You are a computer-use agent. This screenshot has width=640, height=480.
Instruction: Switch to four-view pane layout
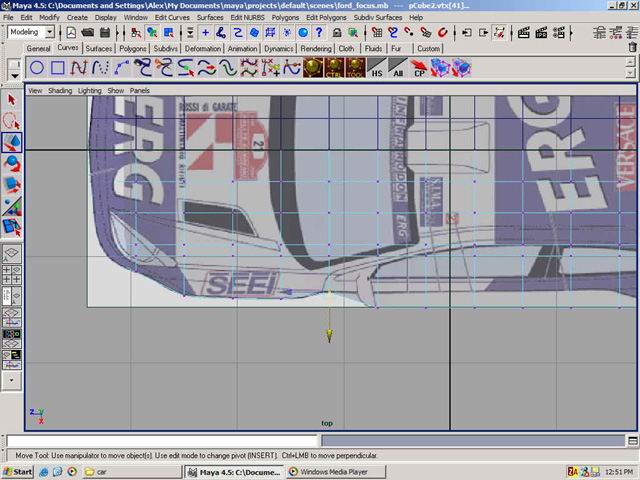pyautogui.click(x=12, y=277)
